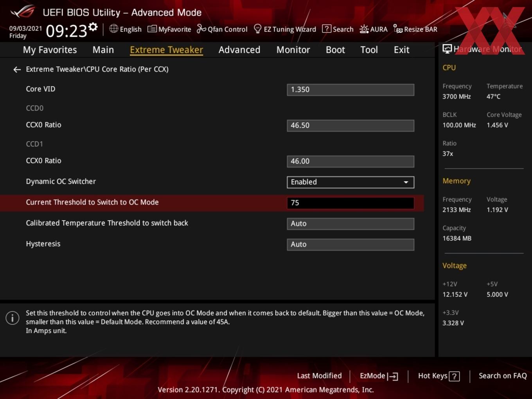Click the CPU Frequency 3700 MHz value
This screenshot has width=532, height=399.
[x=457, y=96]
